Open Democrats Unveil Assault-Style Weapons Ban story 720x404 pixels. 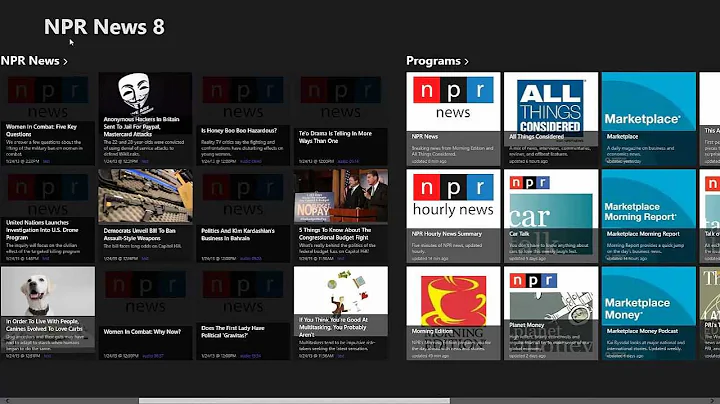145,216
